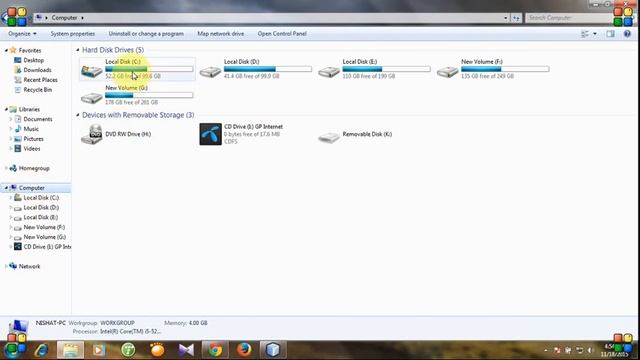Image resolution: width=640 pixels, height=360 pixels.
Task: Open Internet Explorer from taskbar
Action: coord(41,350)
